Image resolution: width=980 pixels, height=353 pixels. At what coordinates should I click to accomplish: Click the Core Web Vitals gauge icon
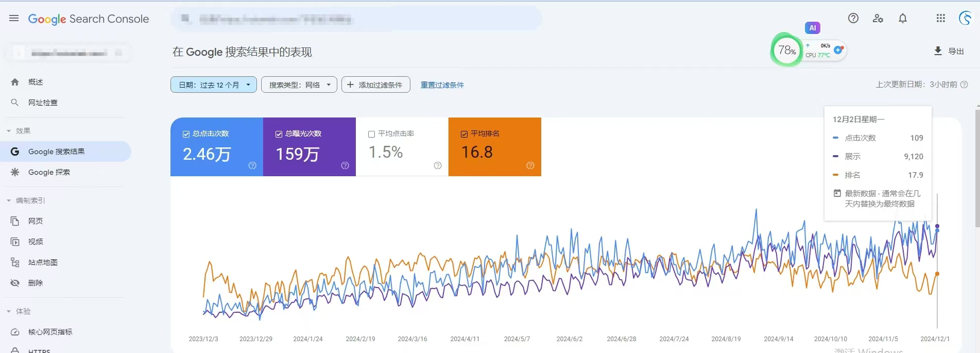[x=15, y=332]
